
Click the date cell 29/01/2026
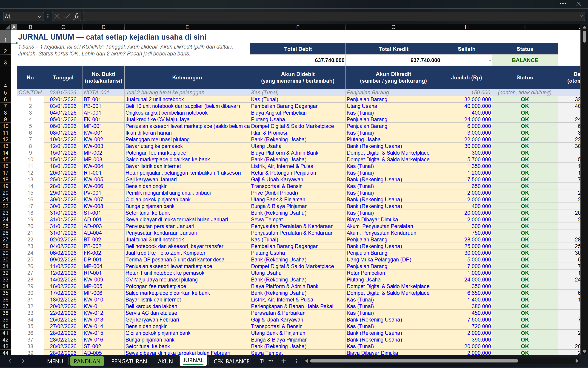[63, 193]
